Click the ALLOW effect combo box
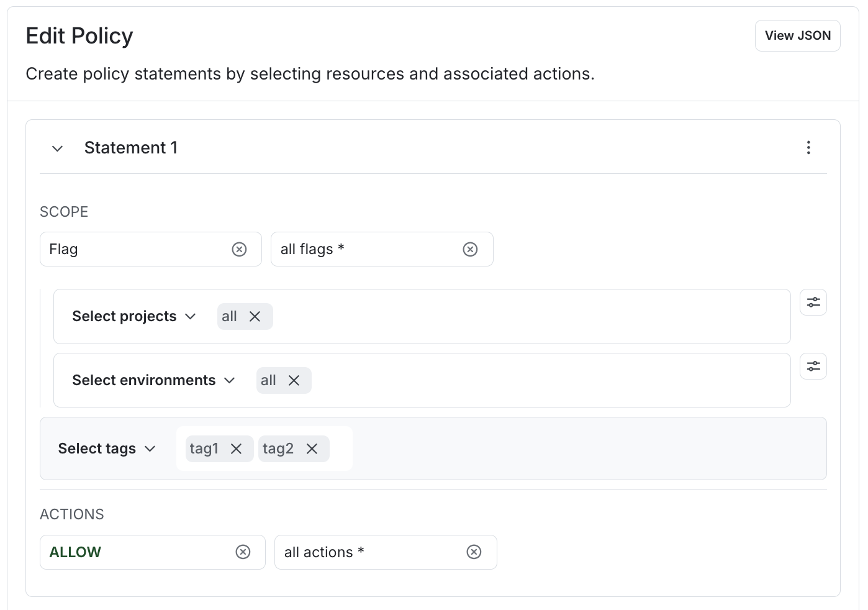The width and height of the screenshot is (868, 610). [x=133, y=552]
